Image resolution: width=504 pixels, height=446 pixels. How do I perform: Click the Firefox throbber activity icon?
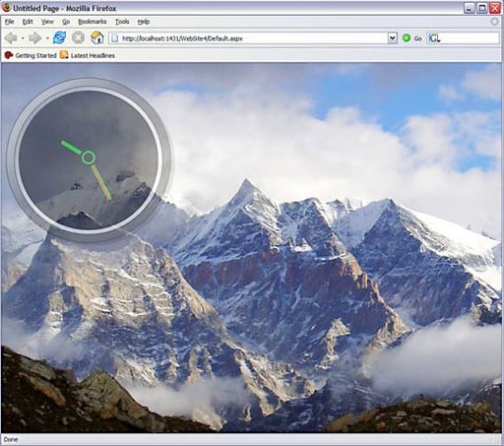(x=494, y=22)
